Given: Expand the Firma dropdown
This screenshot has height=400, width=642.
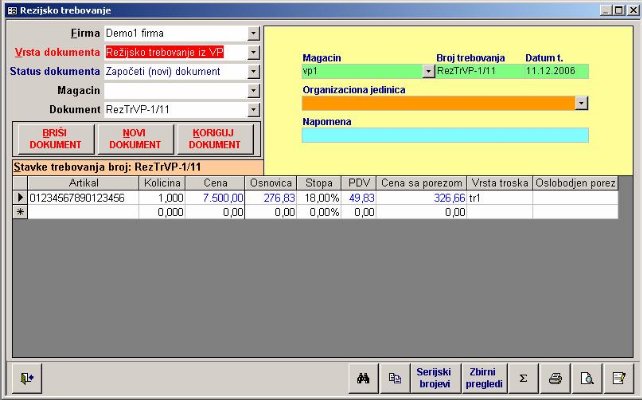Looking at the screenshot, I should tap(253, 34).
